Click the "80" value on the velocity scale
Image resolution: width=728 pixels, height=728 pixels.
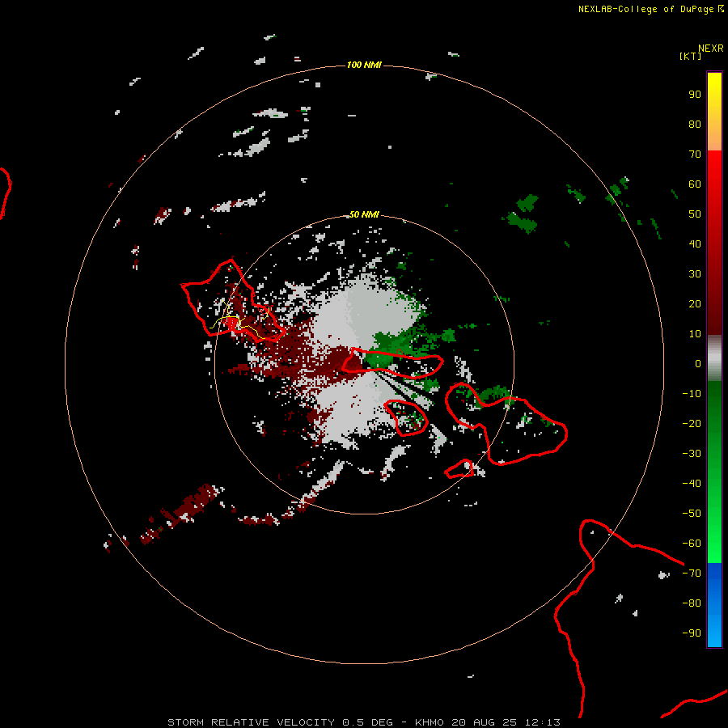click(x=695, y=125)
